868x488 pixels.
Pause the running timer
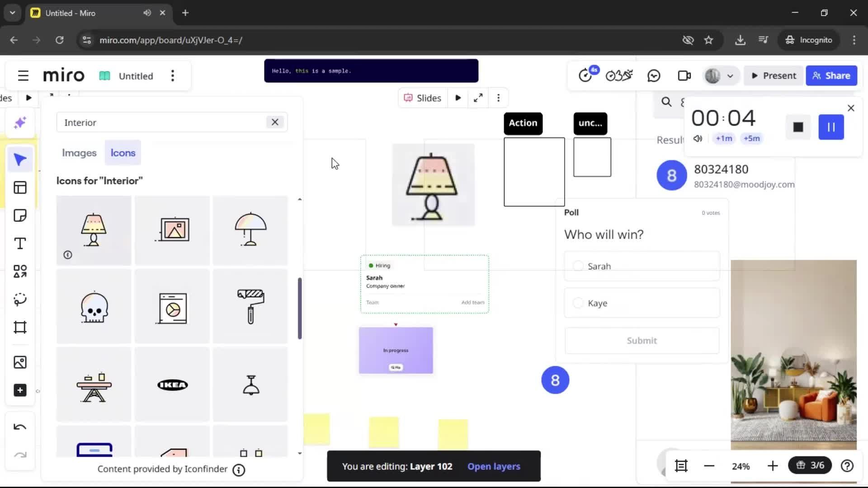pos(831,127)
